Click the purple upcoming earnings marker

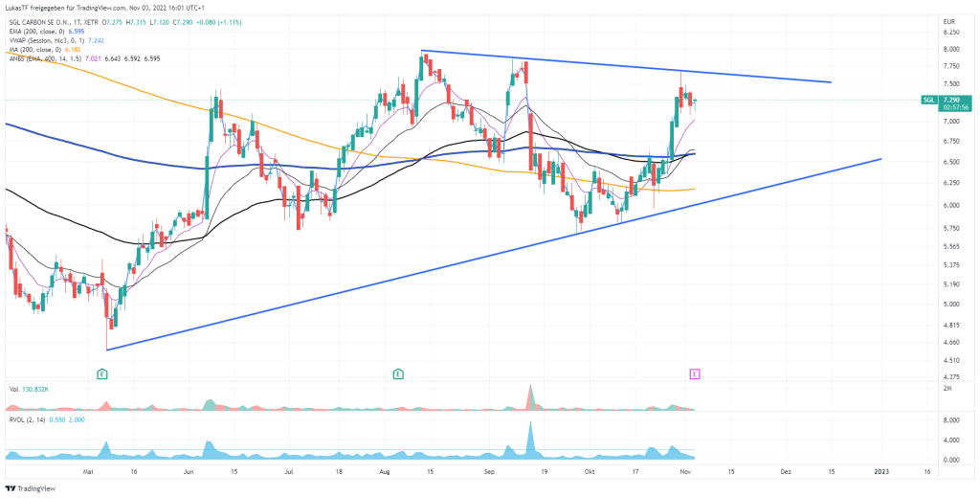695,373
